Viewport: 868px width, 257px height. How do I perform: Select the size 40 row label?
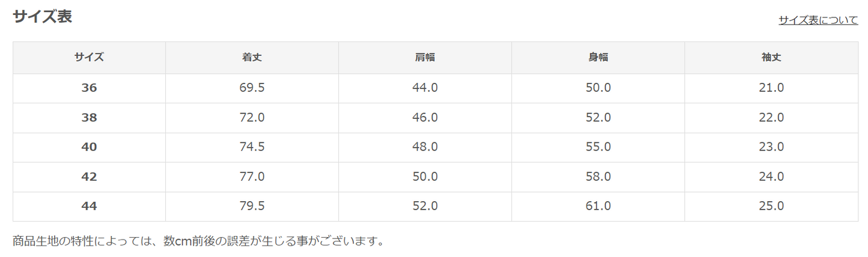point(89,147)
